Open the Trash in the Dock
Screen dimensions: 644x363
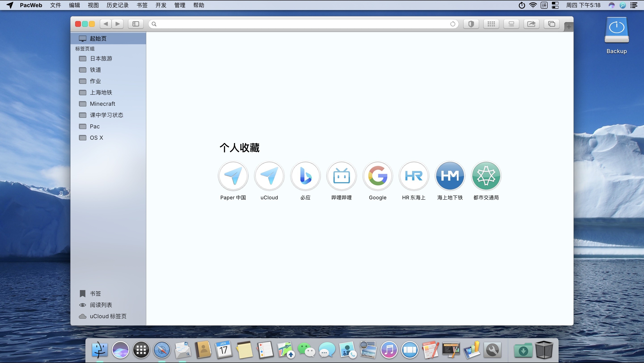click(x=544, y=350)
